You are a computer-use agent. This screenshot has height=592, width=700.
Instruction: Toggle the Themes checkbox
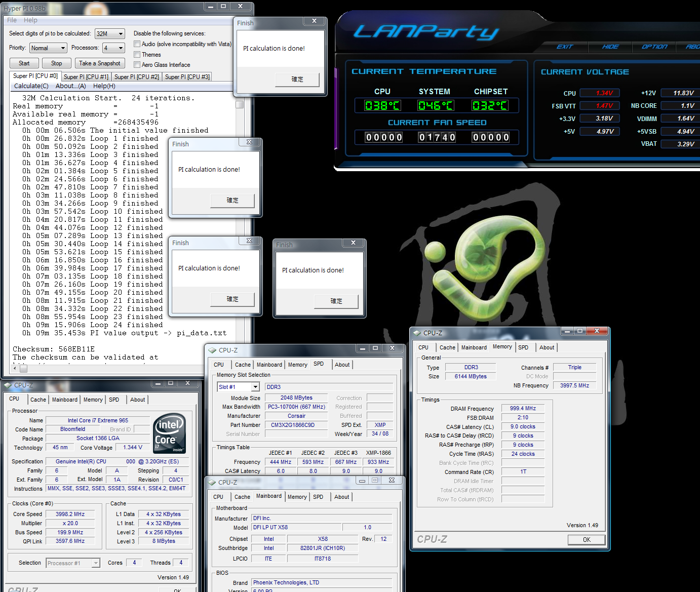click(137, 55)
